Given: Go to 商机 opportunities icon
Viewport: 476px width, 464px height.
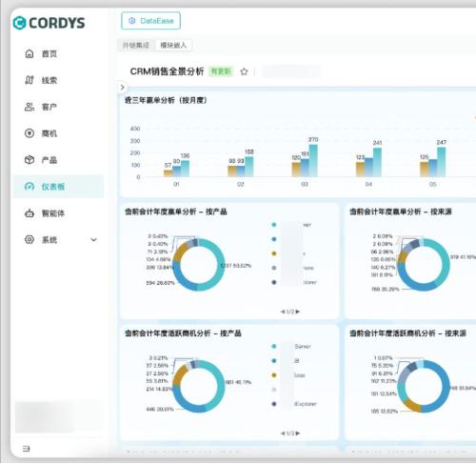Looking at the screenshot, I should click(30, 133).
